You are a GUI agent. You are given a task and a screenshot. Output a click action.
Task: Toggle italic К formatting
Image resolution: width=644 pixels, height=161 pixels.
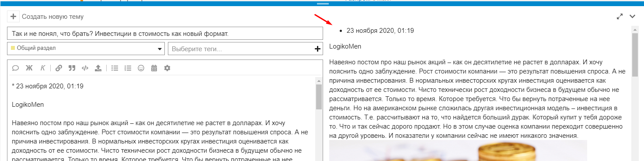pos(43,68)
